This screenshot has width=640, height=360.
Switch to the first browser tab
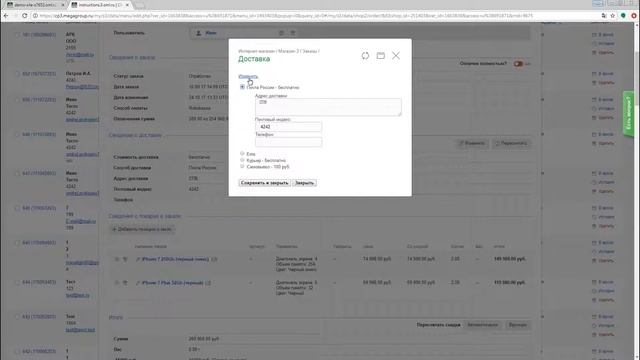pyautogui.click(x=35, y=4)
